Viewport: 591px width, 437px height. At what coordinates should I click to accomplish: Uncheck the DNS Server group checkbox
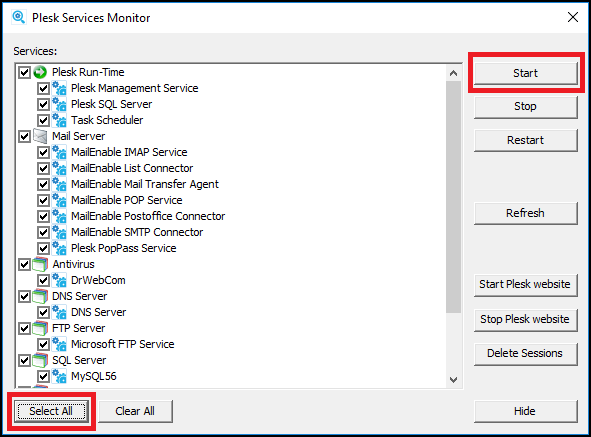24,296
